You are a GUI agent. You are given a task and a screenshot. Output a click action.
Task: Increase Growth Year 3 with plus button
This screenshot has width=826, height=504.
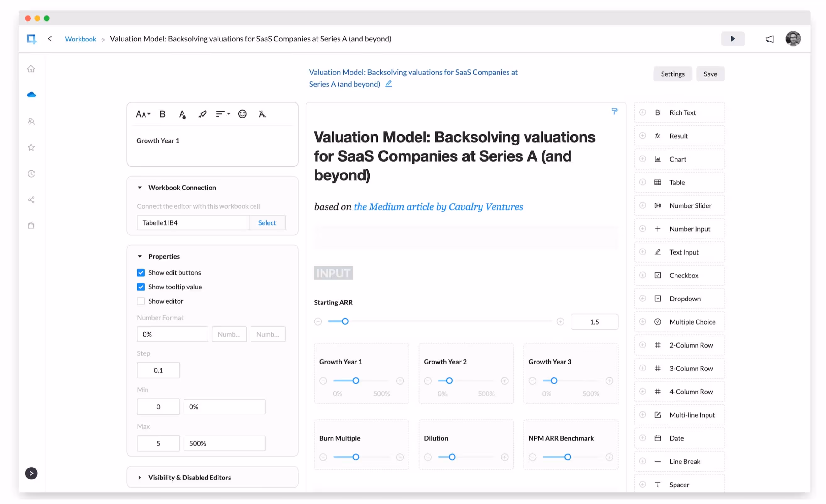click(x=609, y=381)
